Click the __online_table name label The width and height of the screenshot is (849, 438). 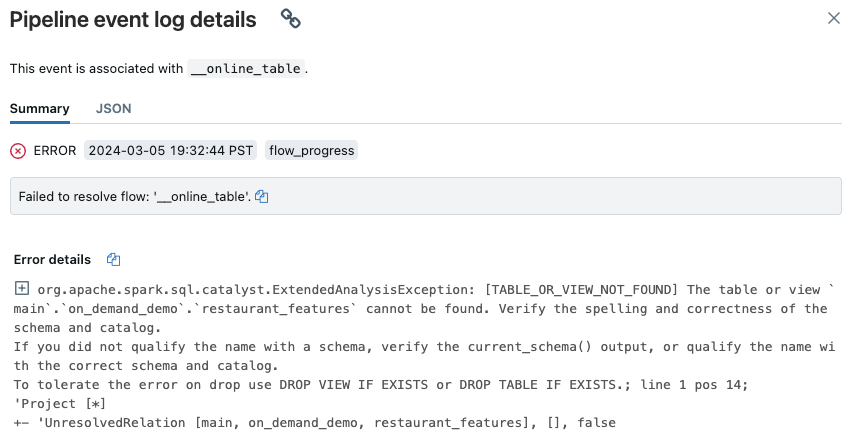246,69
